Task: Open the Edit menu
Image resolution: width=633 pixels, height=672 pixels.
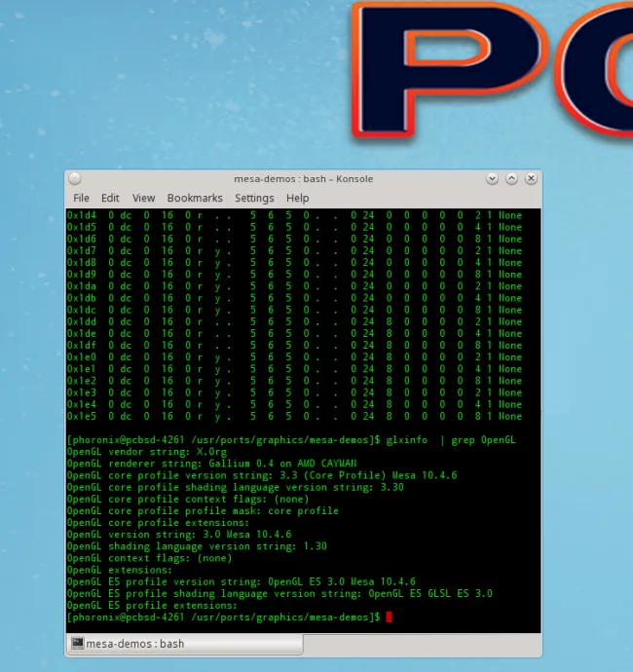Action: tap(110, 198)
